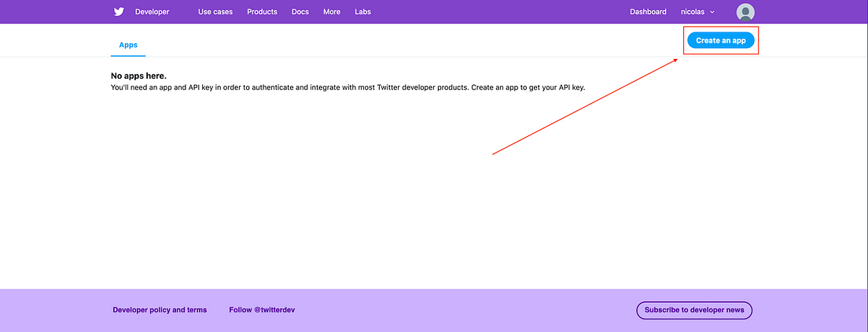The height and width of the screenshot is (332, 868).
Task: Expand the nicolas account dropdown
Action: pyautogui.click(x=697, y=12)
